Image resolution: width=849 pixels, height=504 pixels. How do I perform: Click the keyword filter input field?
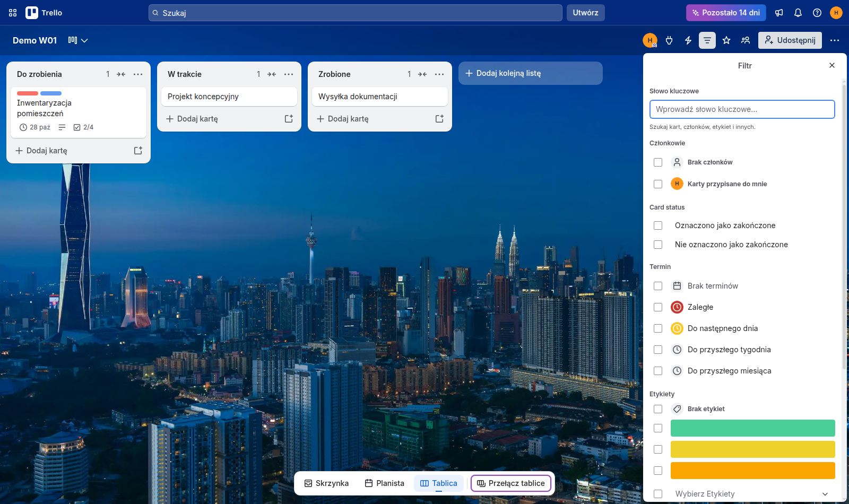click(742, 109)
